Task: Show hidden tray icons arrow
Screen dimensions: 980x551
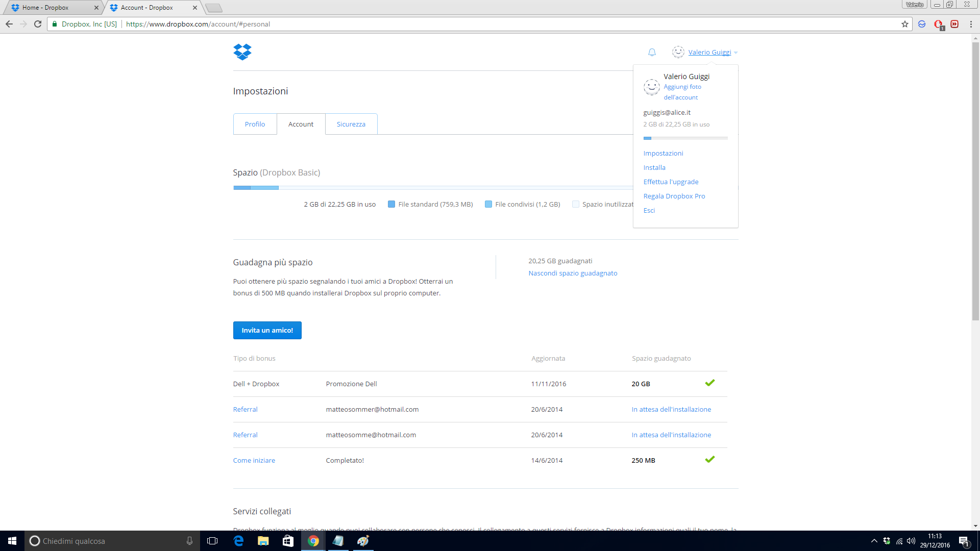Action: (x=874, y=541)
